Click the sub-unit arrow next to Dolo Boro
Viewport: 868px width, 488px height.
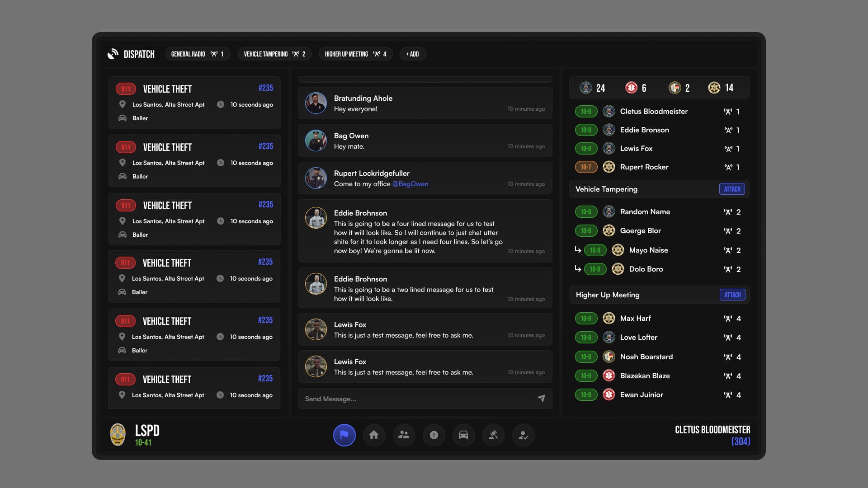click(x=578, y=269)
